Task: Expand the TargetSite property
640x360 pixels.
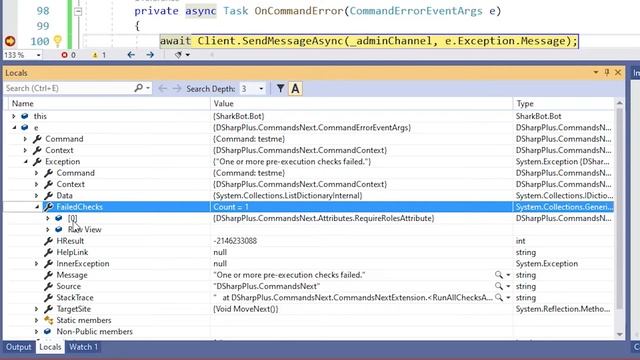Action: 37,309
